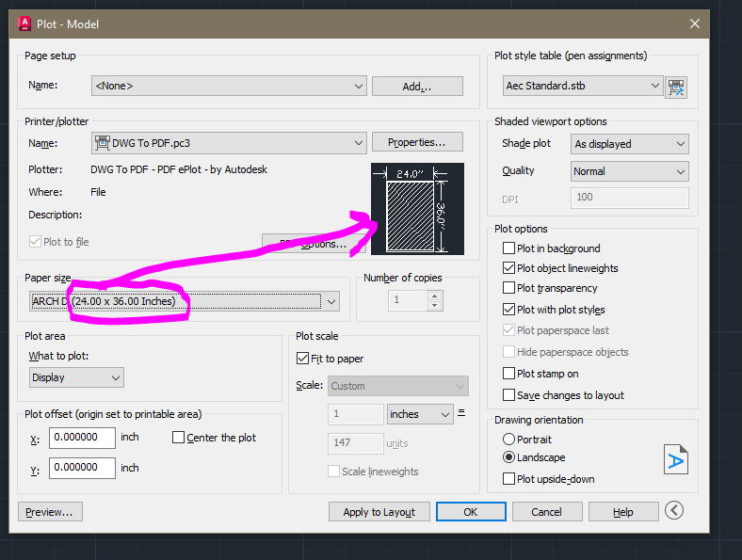Increase the number of copies with the up arrow
Image resolution: width=742 pixels, height=560 pixels.
pyautogui.click(x=434, y=296)
